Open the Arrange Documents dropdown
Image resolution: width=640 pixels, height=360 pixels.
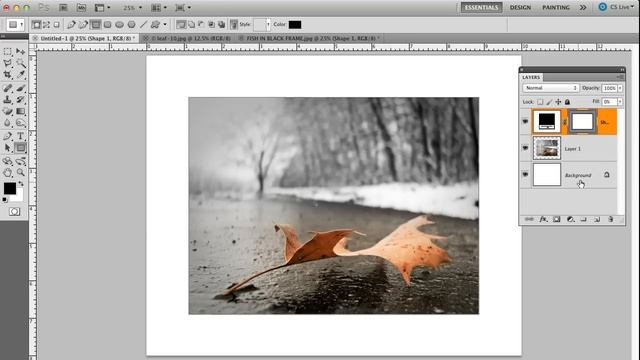pyautogui.click(x=159, y=7)
